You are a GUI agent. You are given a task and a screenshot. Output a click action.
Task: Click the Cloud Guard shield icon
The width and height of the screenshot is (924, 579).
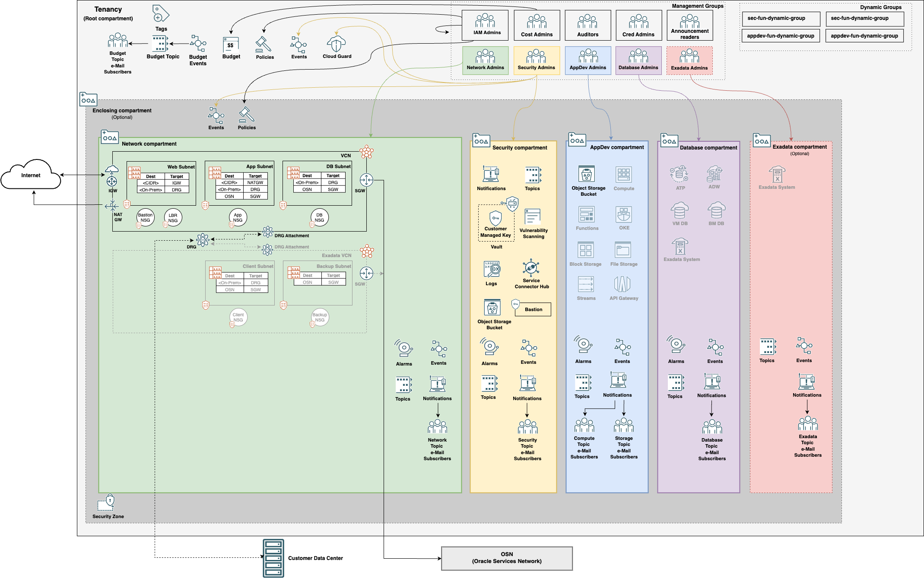tap(337, 44)
